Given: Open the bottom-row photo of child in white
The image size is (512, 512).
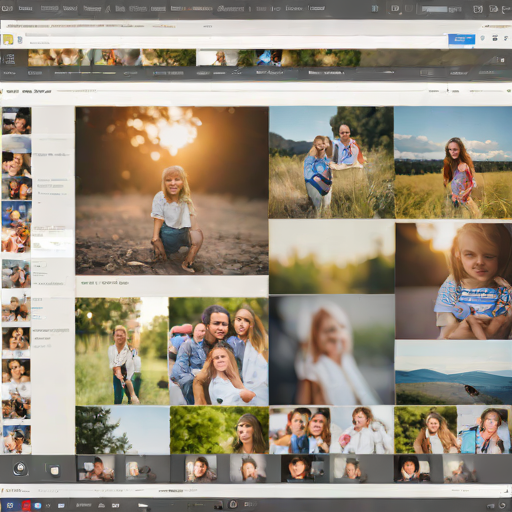Looking at the screenshot, I should (x=362, y=430).
